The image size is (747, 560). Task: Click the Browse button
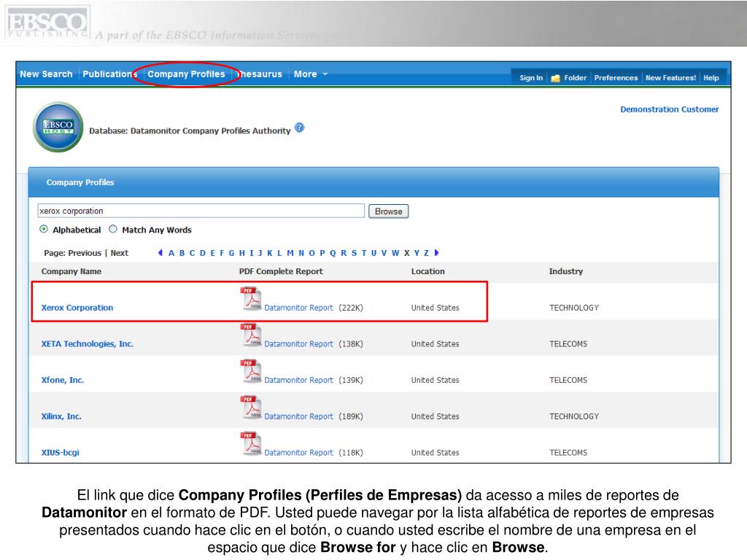pos(388,211)
